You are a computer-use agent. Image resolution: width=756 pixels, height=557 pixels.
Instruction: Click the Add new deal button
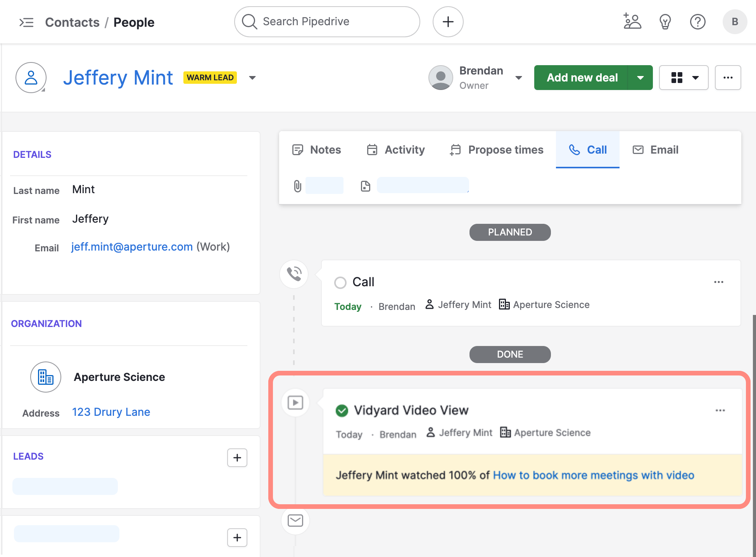582,78
